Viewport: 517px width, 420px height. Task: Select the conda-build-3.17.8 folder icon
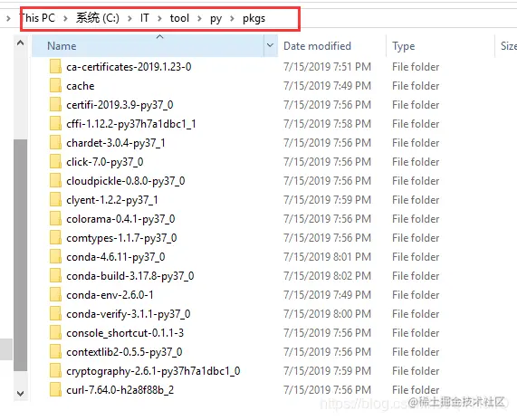pyautogui.click(x=55, y=275)
